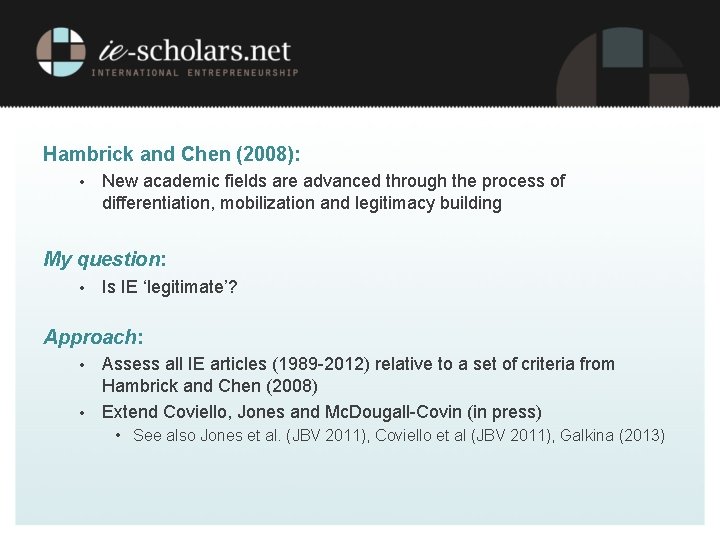720x540 pixels.
Task: Click the 'Assess all IE articles' bullet
Action: click(358, 375)
